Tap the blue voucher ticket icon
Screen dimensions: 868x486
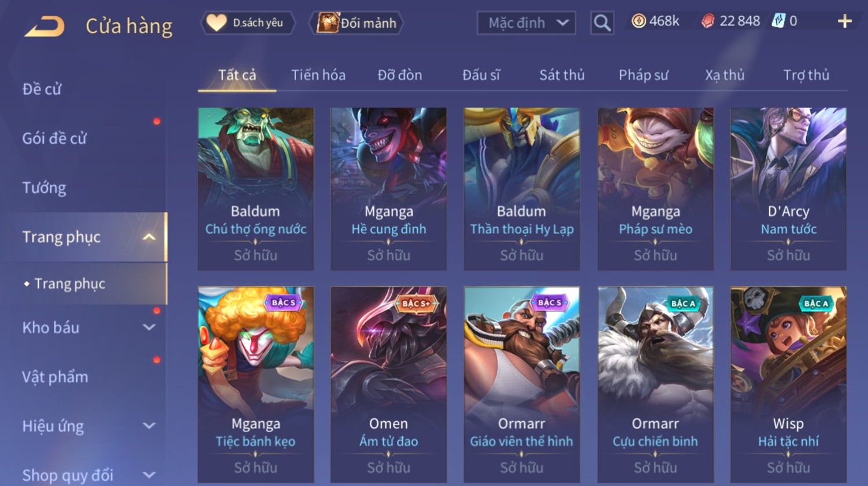tap(779, 21)
